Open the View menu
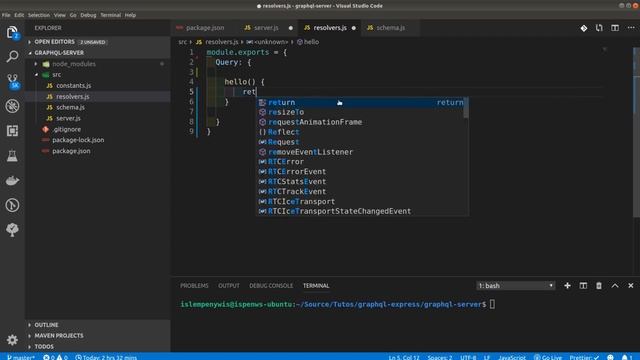640x360 pixels. [x=60, y=15]
